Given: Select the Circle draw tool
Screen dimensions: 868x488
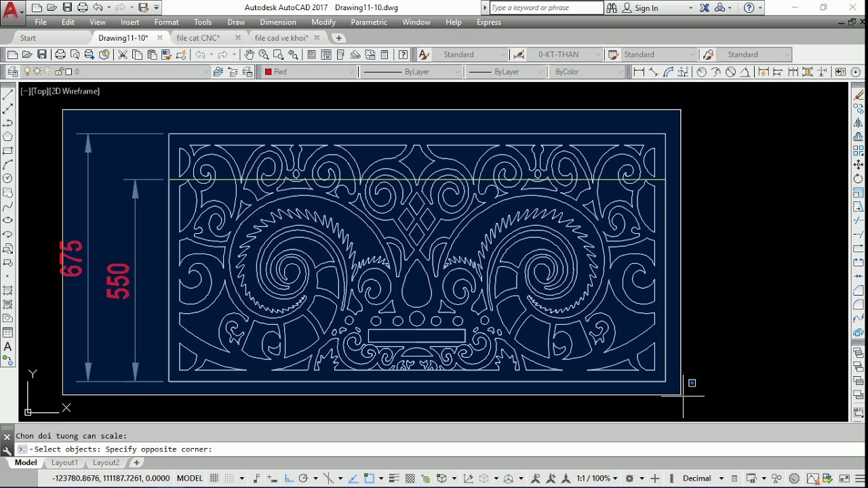Looking at the screenshot, I should coord(8,178).
